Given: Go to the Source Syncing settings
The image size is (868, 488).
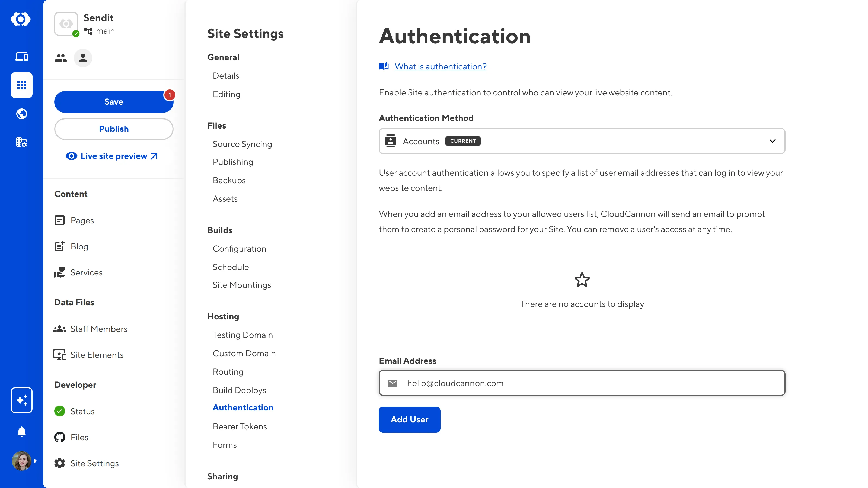Looking at the screenshot, I should click(x=242, y=144).
